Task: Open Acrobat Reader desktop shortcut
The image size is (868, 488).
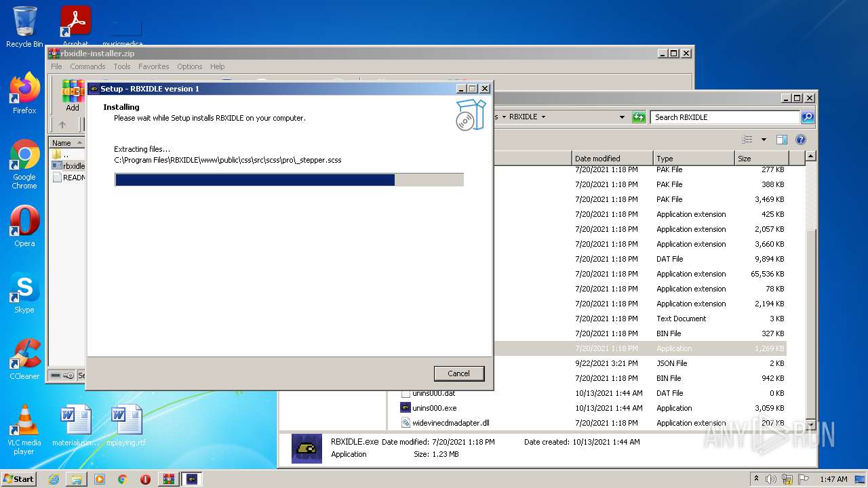Action: (x=75, y=27)
